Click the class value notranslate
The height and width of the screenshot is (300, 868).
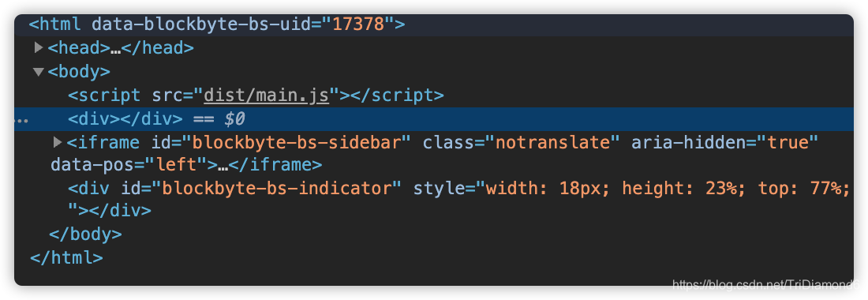tap(557, 143)
